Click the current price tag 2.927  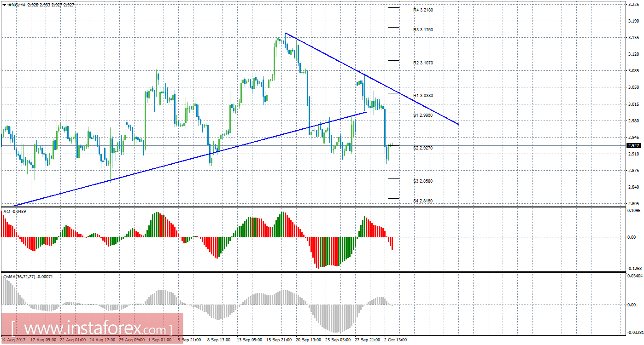[x=634, y=145]
